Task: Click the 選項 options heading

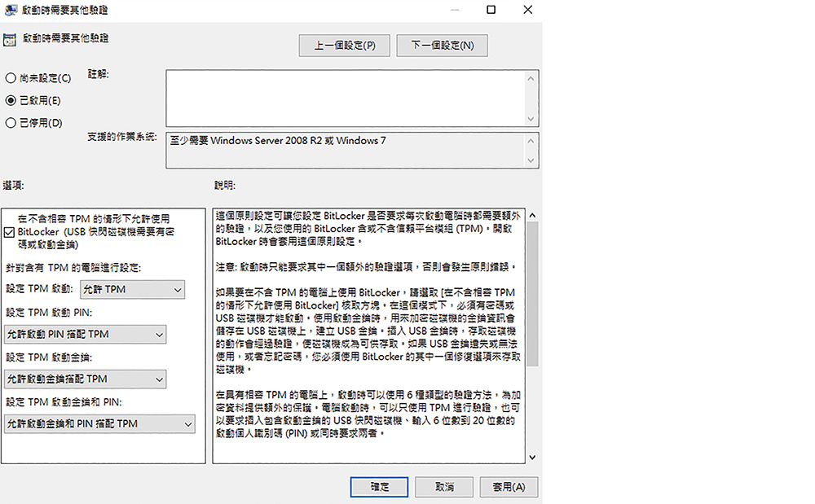Action: coord(14,186)
